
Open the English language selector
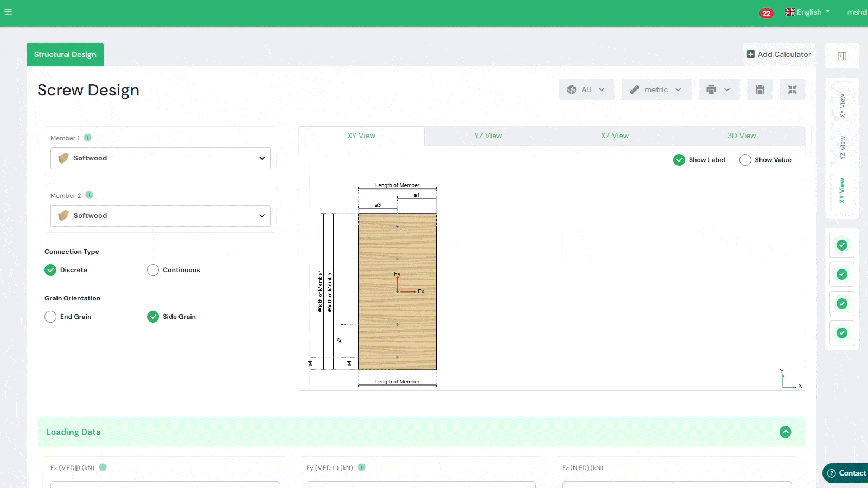[x=807, y=12]
